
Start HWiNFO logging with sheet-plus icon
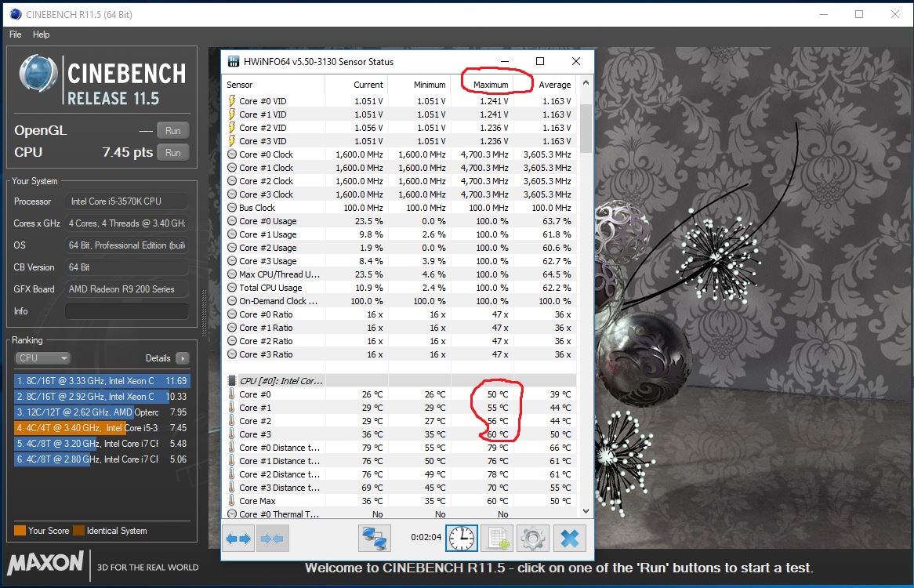pos(498,539)
